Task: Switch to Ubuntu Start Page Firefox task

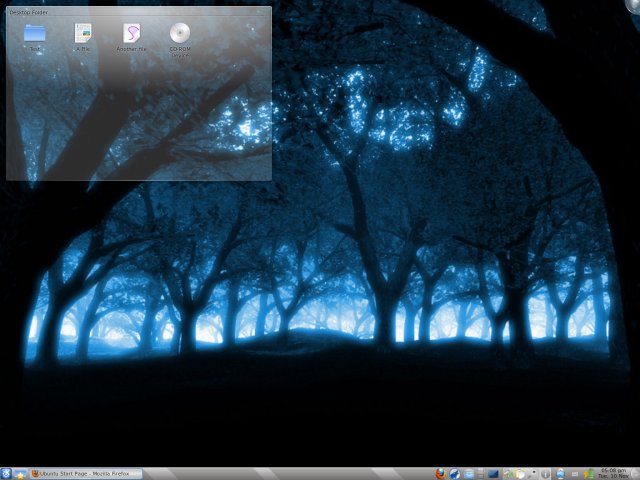Action: (x=86, y=474)
